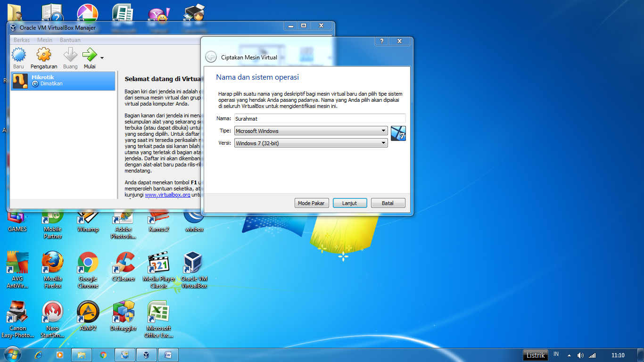Click the network signal tray icon
644x362 pixels.
(x=592, y=355)
